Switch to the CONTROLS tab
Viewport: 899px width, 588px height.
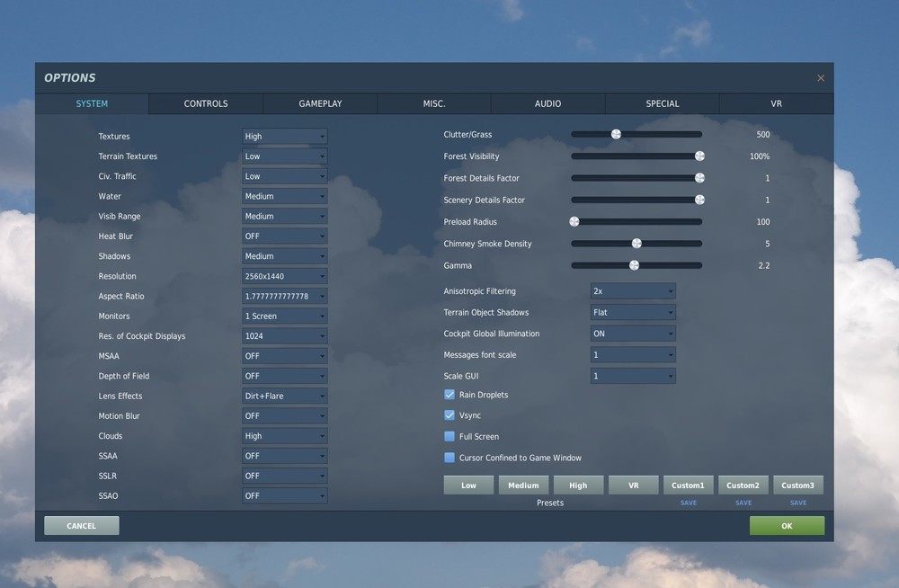206,103
